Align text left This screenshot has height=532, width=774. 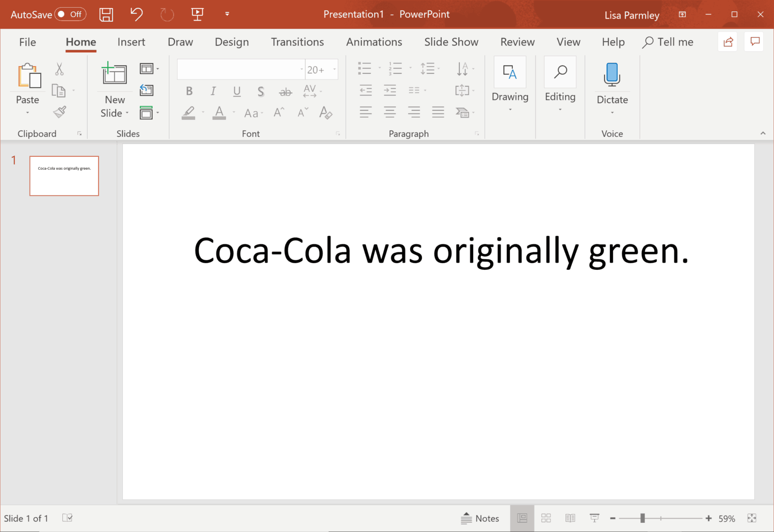(x=366, y=112)
